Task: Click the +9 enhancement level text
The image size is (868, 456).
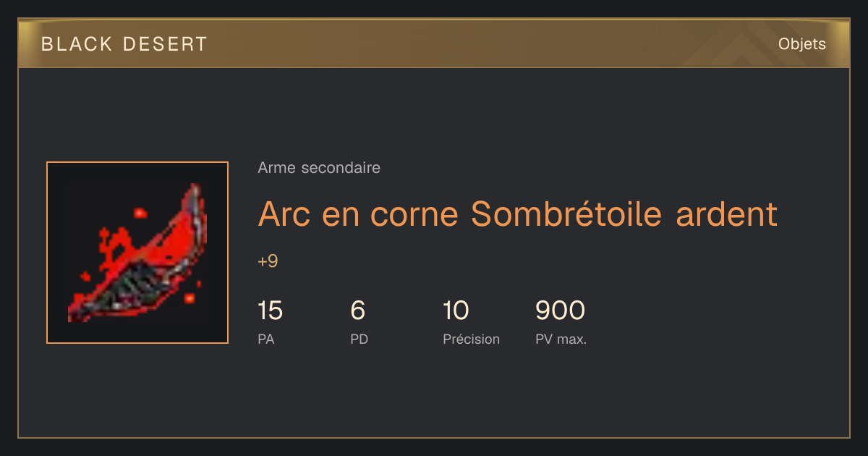Action: pos(268,261)
